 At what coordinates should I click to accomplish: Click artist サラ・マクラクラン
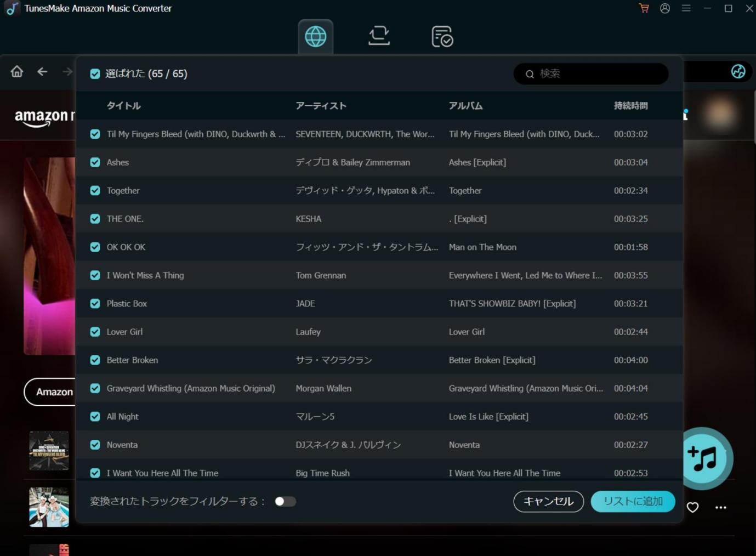(334, 360)
